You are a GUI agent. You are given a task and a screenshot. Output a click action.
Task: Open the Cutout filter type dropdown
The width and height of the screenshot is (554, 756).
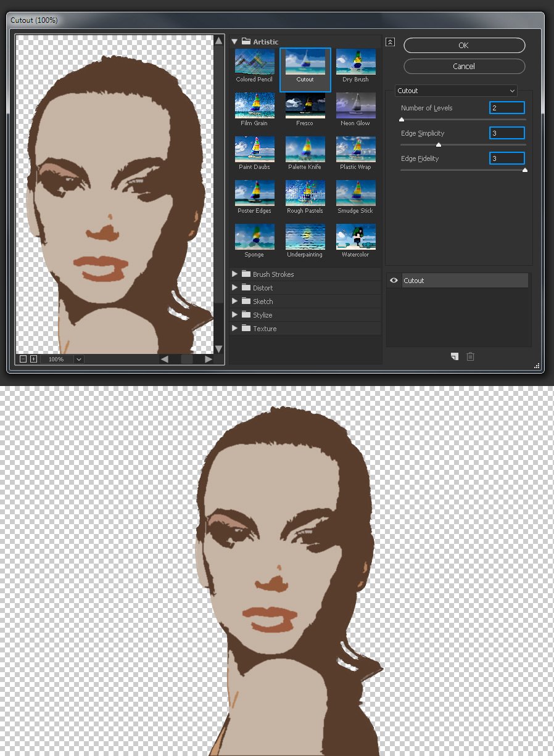(x=456, y=91)
